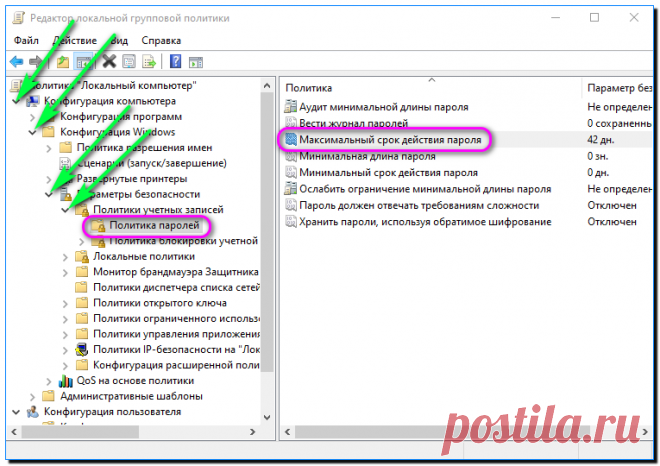660x466 pixels.
Task: Click tree pane scroll-up arrow
Action: click(267, 85)
